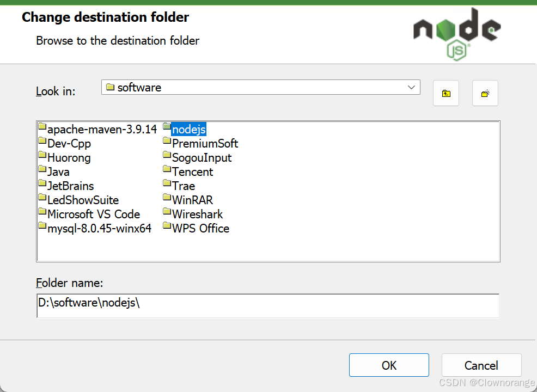Select the LedShowSuite folder icon

click(x=42, y=197)
